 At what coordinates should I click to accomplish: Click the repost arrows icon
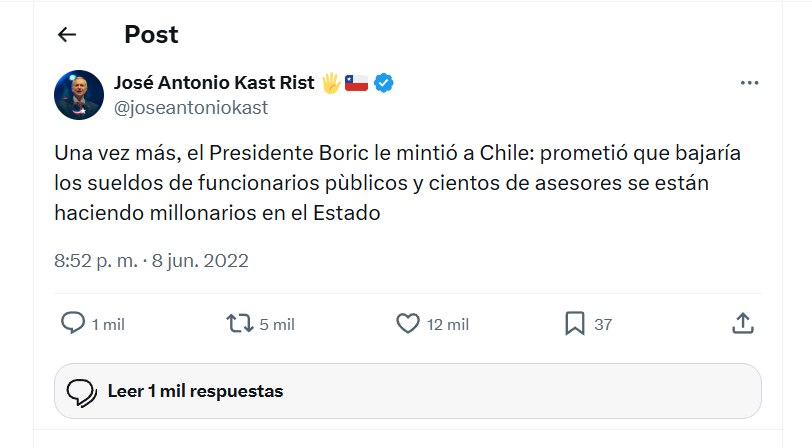(x=240, y=323)
